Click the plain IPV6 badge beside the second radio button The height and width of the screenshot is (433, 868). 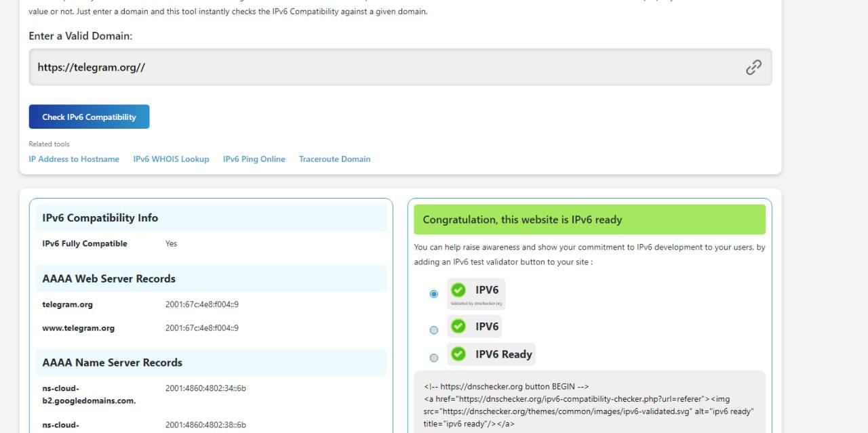475,326
